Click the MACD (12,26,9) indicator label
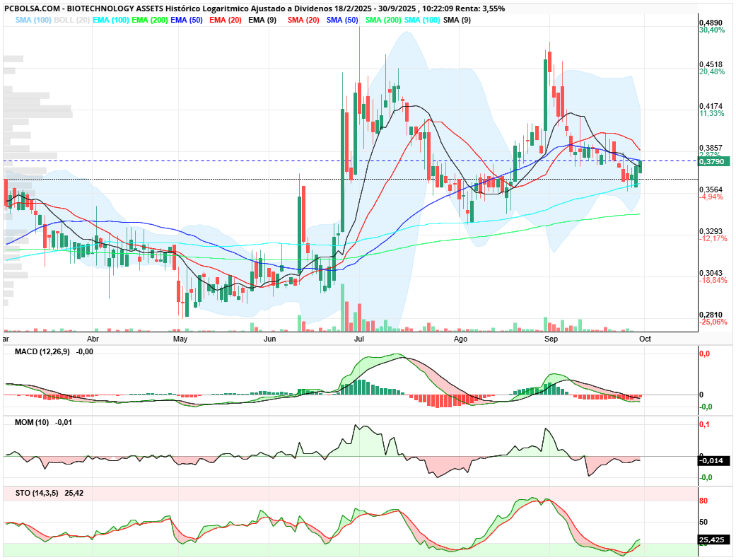The height and width of the screenshot is (560, 736). tap(43, 351)
